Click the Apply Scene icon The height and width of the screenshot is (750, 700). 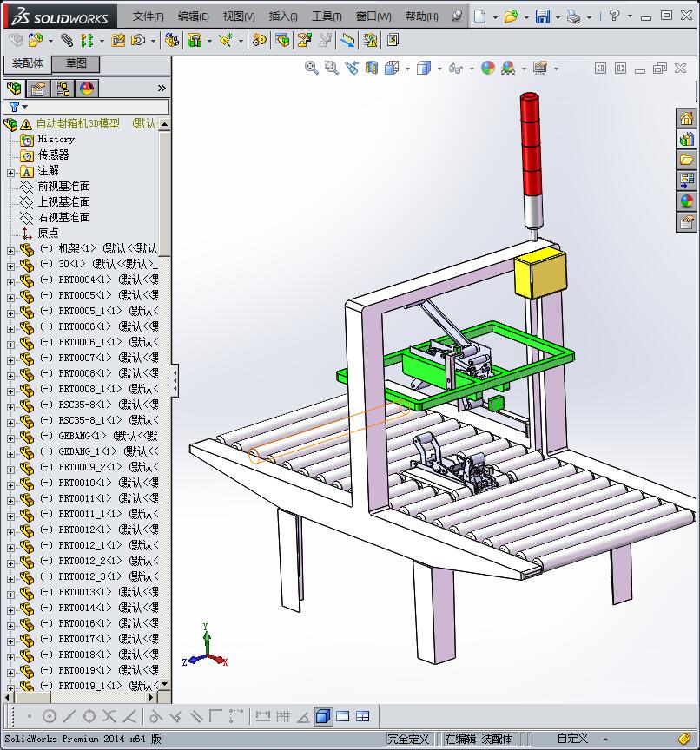(508, 68)
